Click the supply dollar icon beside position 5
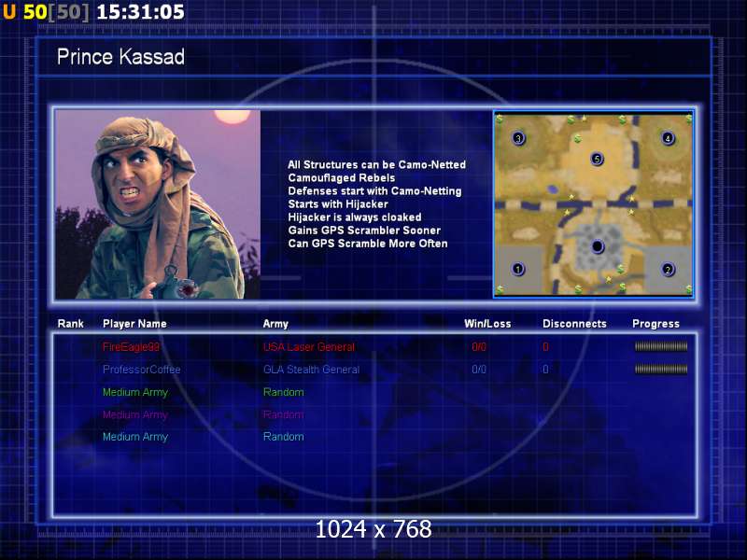 577,139
